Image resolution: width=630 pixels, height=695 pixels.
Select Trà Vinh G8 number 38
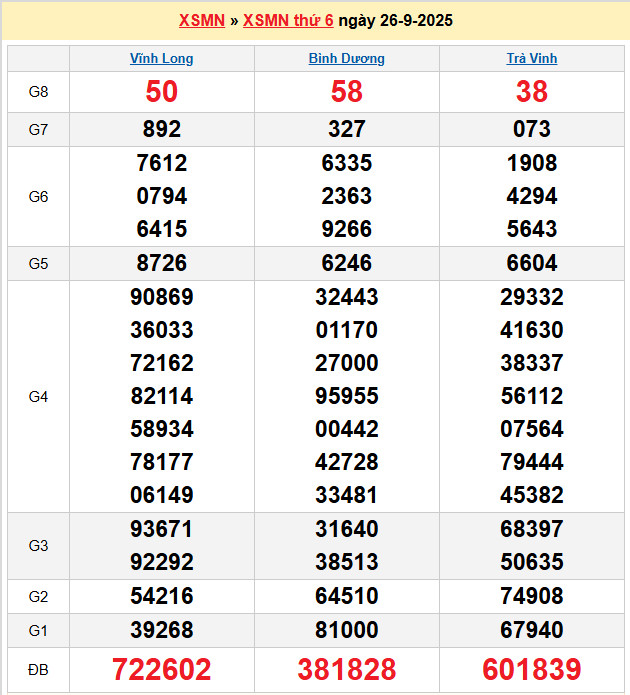(532, 92)
